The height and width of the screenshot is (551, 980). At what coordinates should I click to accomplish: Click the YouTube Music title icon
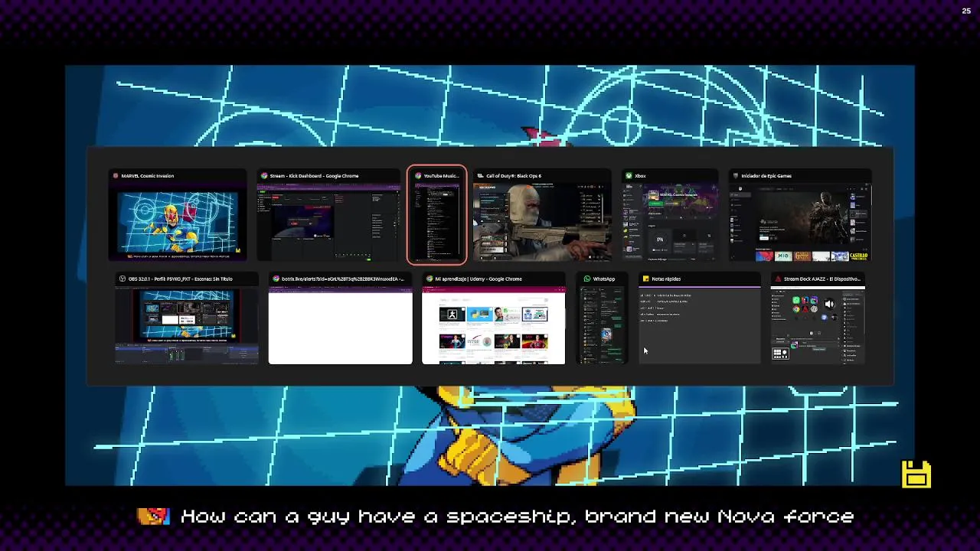pyautogui.click(x=418, y=176)
